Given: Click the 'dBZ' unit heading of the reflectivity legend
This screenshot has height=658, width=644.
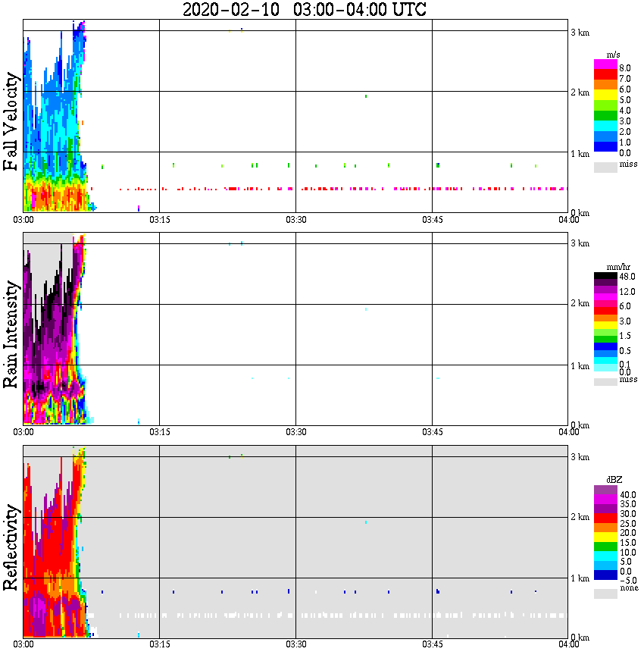Looking at the screenshot, I should pos(614,480).
